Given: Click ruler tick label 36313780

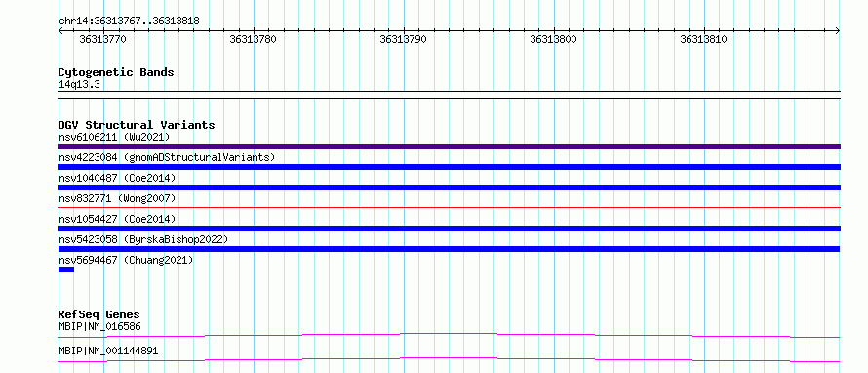Looking at the screenshot, I should 253,39.
